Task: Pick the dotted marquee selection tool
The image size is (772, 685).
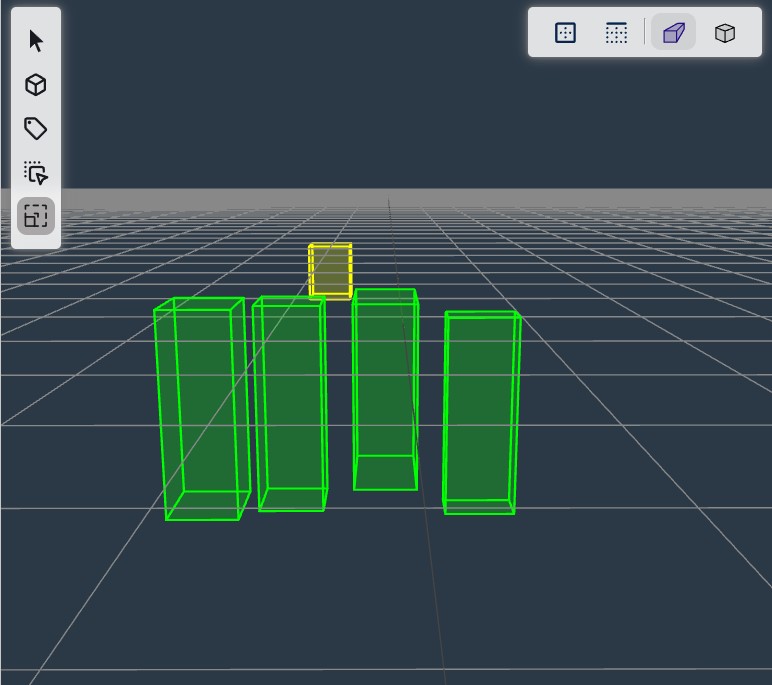Action: [x=36, y=173]
